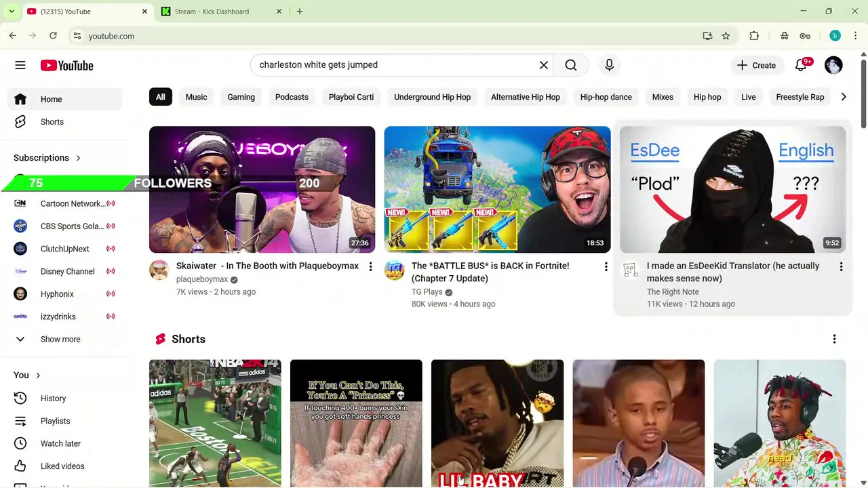Open the Lil Baby Short
868x488 pixels.
tap(497, 424)
